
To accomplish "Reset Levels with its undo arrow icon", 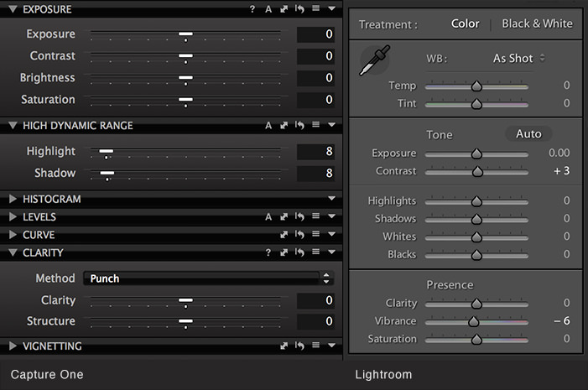I will tap(299, 216).
